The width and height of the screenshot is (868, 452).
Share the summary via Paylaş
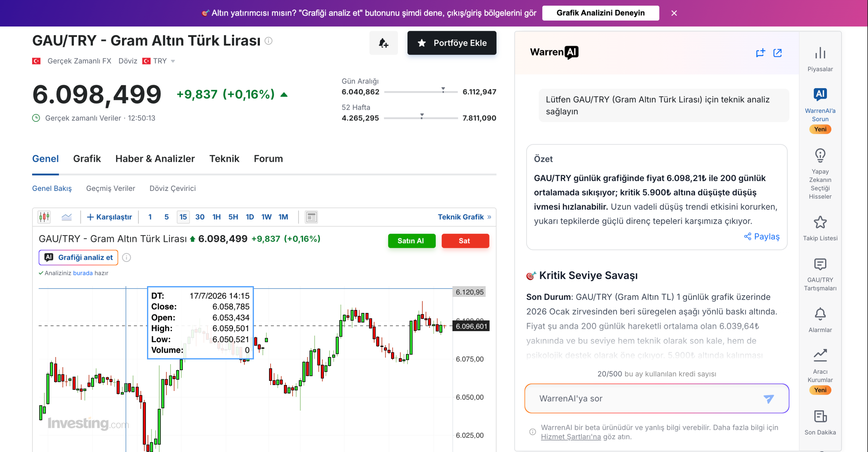(762, 236)
